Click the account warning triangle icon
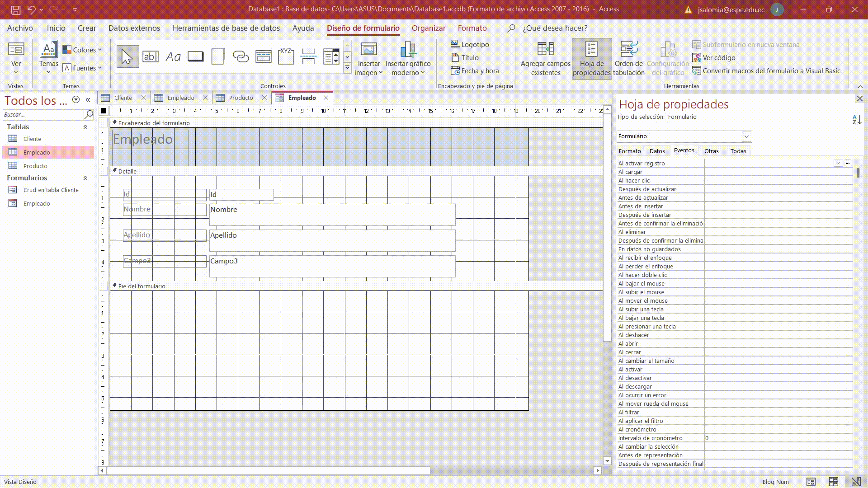The height and width of the screenshot is (488, 868). tap(688, 9)
